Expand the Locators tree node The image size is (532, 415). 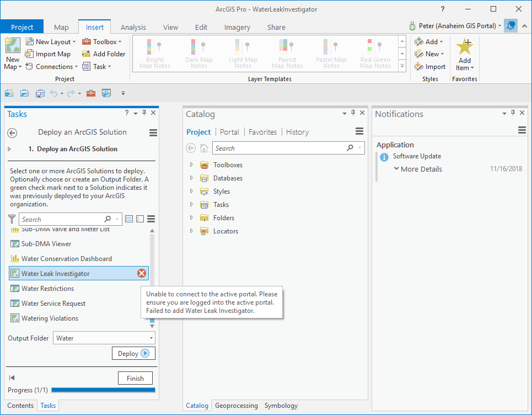pos(191,231)
